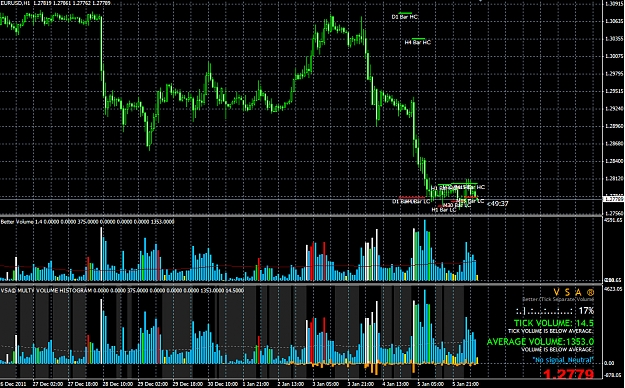The width and height of the screenshot is (625, 388).
Task: Click the 'No signal_Neutral' status text
Action: point(563,360)
